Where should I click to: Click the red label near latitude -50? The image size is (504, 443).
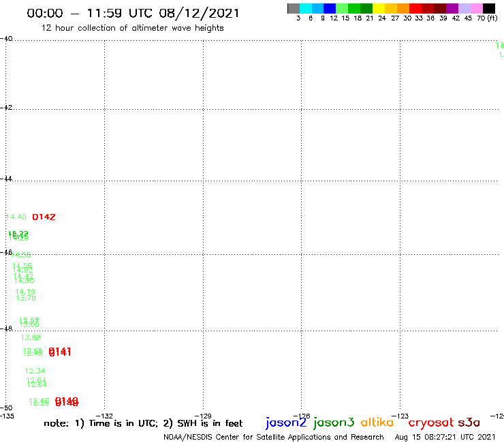click(67, 402)
